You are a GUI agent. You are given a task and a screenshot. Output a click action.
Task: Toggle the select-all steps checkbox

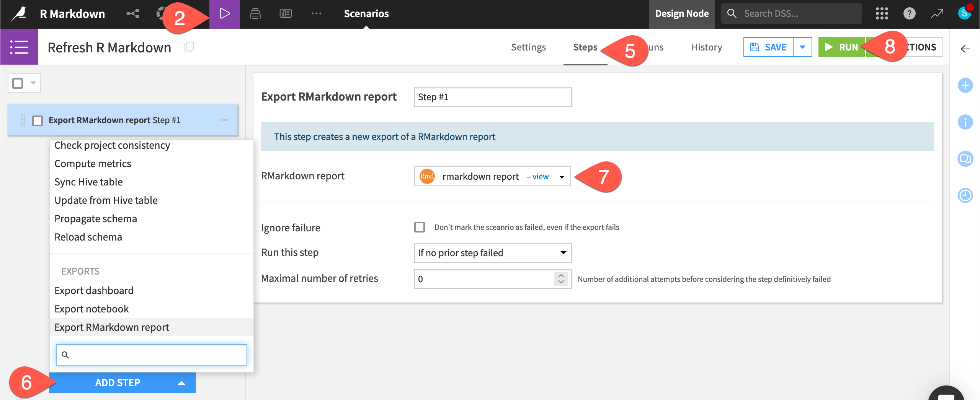coord(18,83)
